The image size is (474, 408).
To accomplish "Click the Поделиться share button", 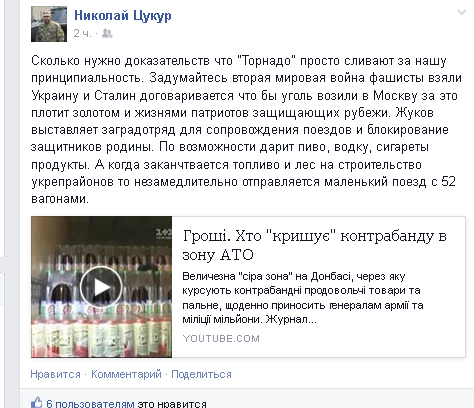I will (201, 374).
